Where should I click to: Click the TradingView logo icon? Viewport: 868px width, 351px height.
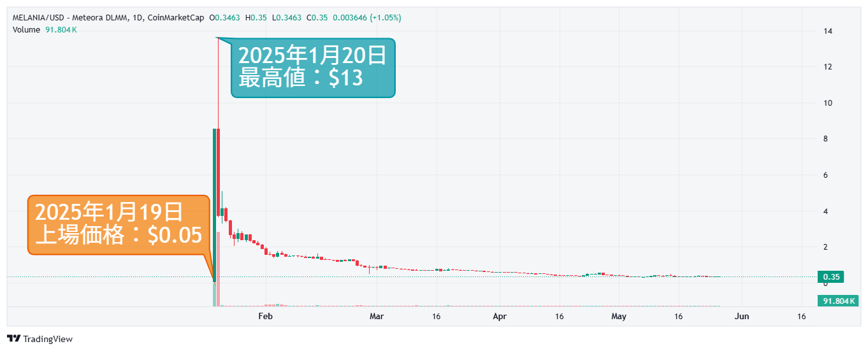13,339
